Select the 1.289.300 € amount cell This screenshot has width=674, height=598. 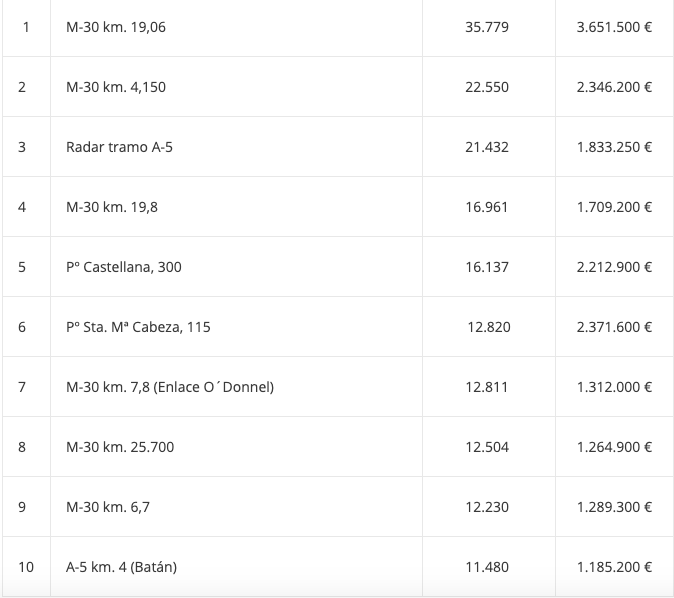click(x=614, y=507)
